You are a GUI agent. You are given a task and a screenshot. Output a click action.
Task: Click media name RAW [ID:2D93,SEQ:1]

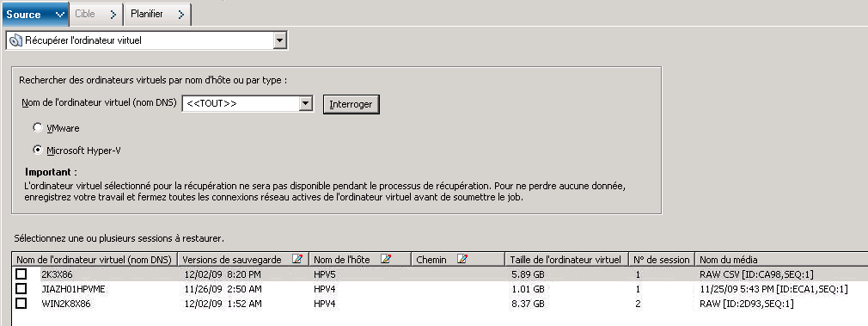coord(747,304)
